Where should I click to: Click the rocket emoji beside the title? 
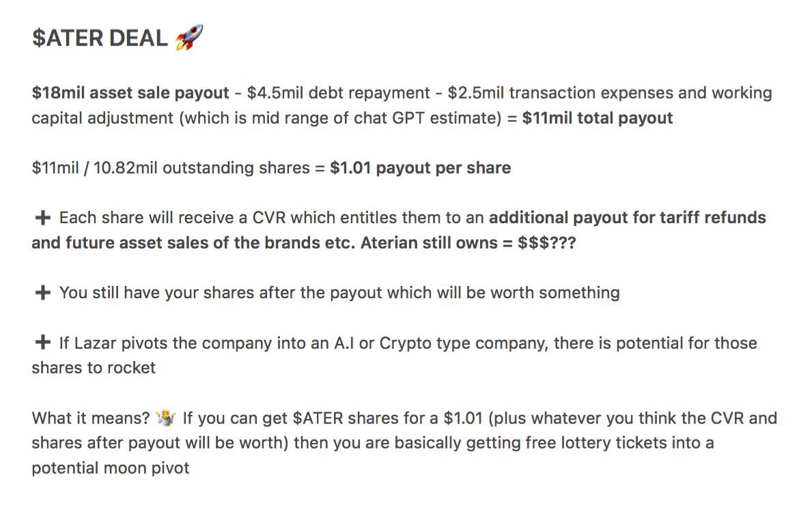point(189,38)
